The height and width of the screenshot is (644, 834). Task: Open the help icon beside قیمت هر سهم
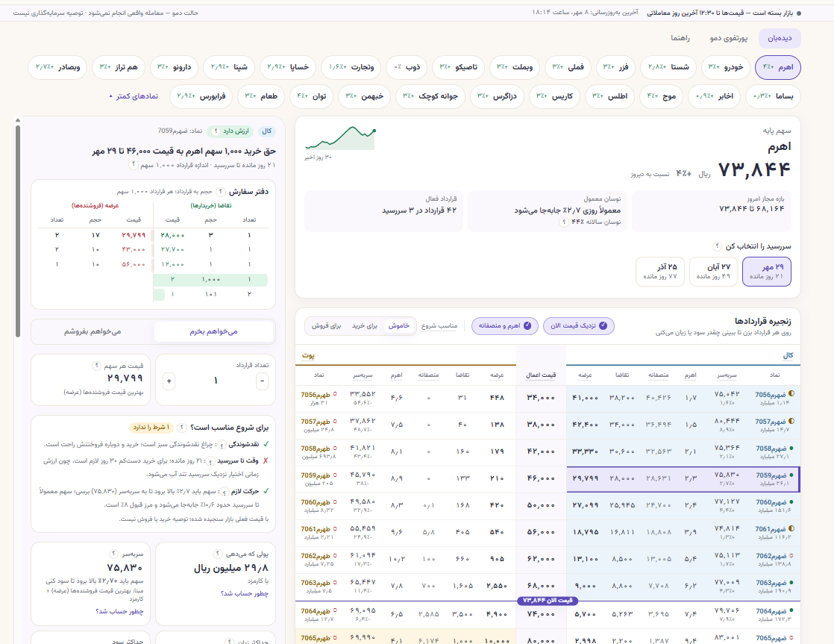pyautogui.click(x=96, y=366)
